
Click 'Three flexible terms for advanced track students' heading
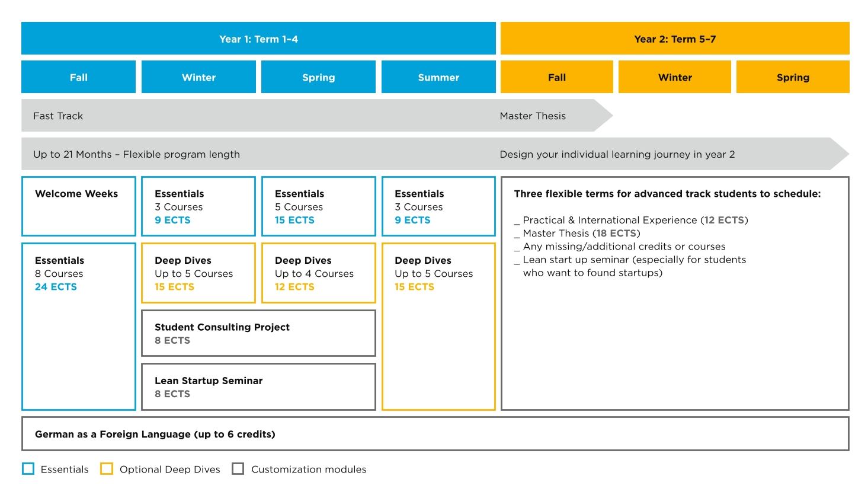[x=667, y=194]
